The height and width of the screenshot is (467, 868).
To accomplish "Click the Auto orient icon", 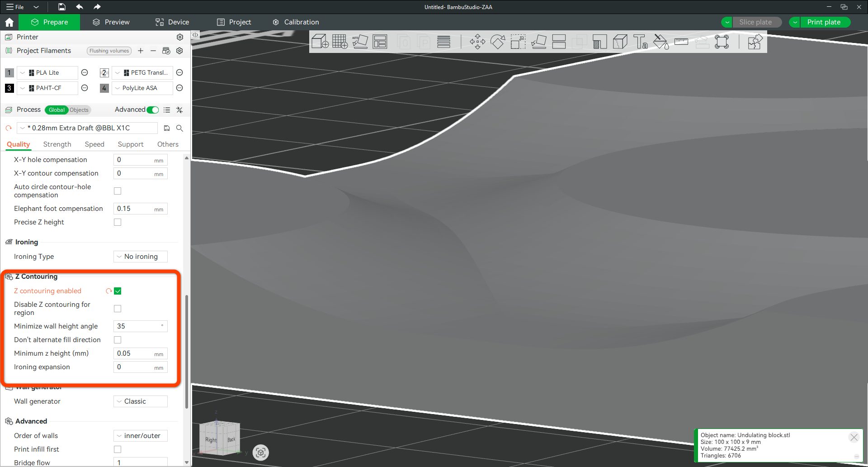I will [x=360, y=42].
